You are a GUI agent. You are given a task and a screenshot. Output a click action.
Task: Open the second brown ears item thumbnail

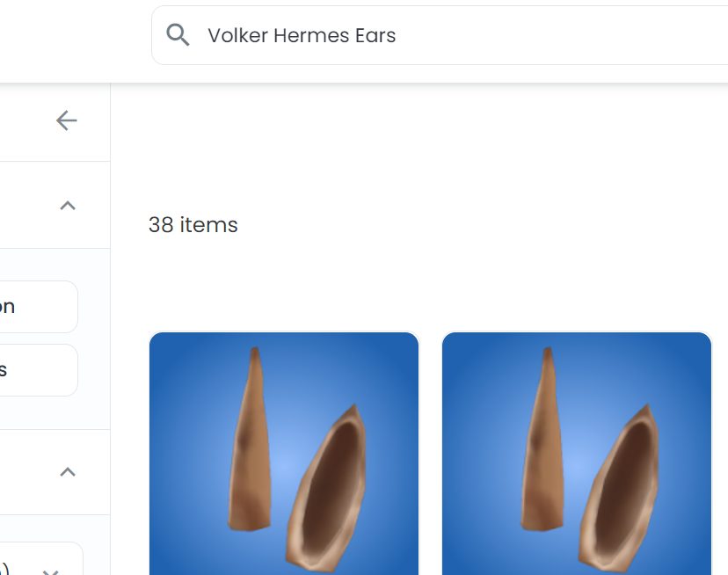pos(577,454)
